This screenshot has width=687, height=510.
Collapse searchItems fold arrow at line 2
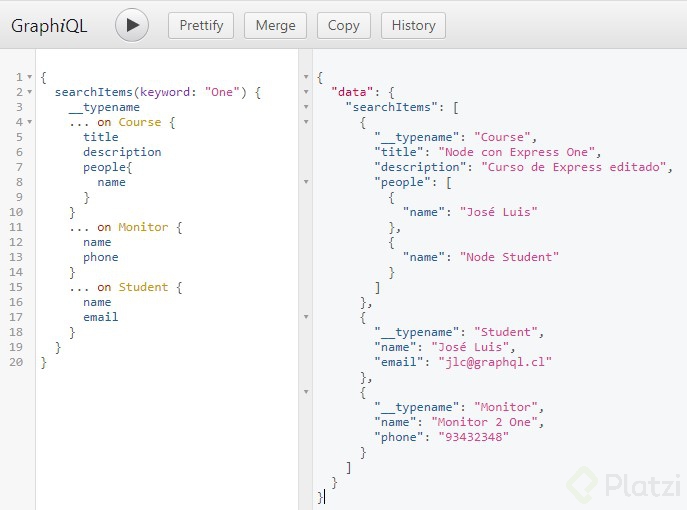[x=29, y=92]
